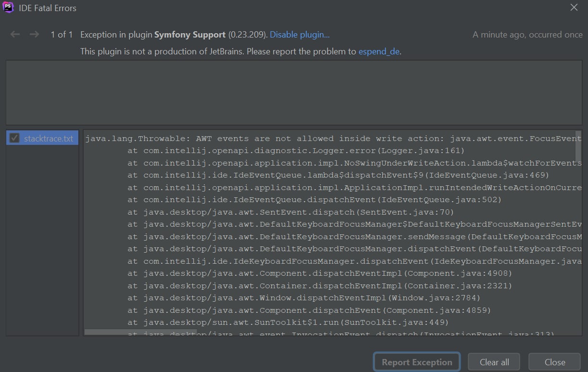The height and width of the screenshot is (372, 588).
Task: Click the 'IDE Fatal Errors' window title
Action: click(48, 8)
